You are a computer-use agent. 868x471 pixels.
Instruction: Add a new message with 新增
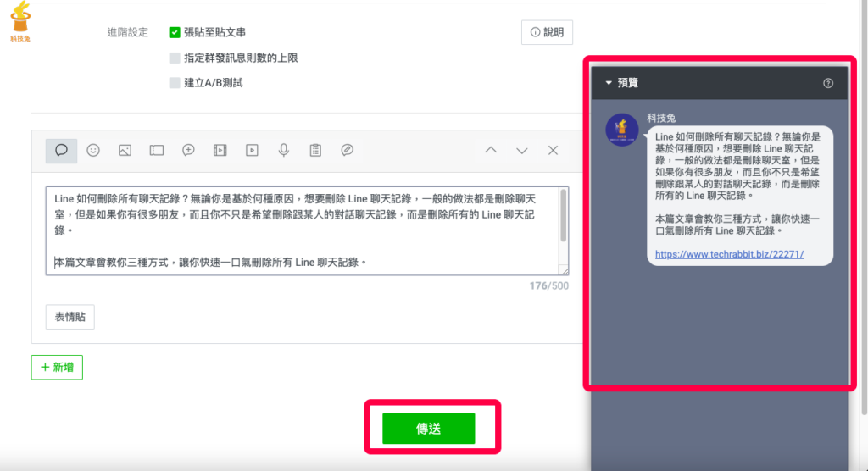(57, 368)
